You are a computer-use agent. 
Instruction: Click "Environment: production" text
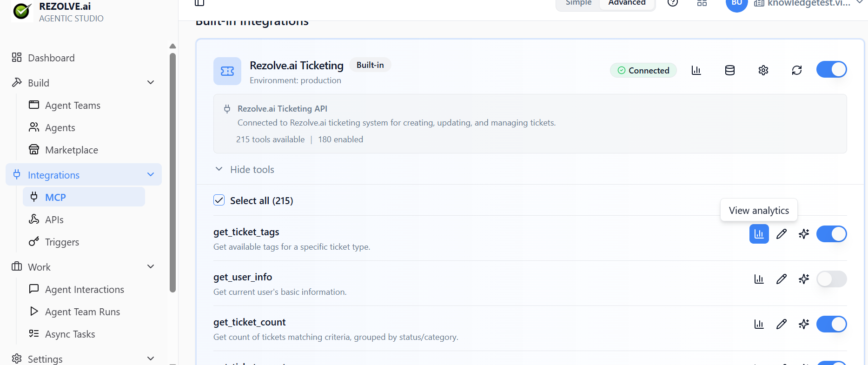click(x=296, y=80)
